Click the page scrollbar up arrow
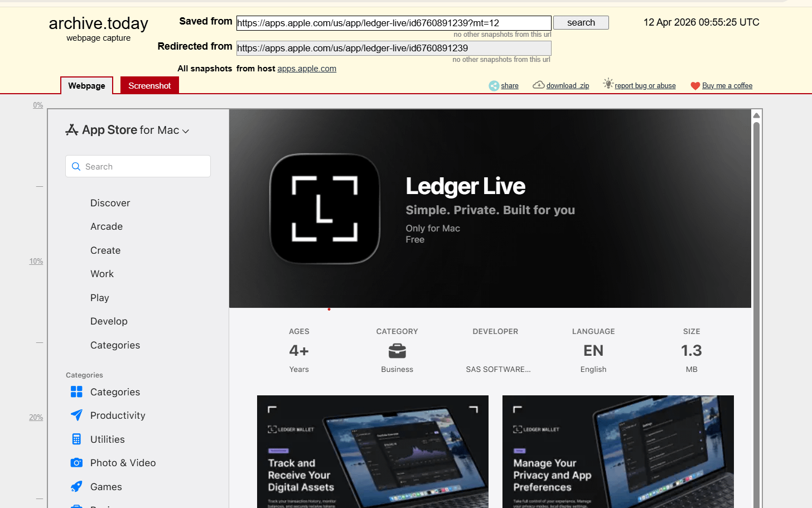Screen dimensions: 812x508 (756, 114)
